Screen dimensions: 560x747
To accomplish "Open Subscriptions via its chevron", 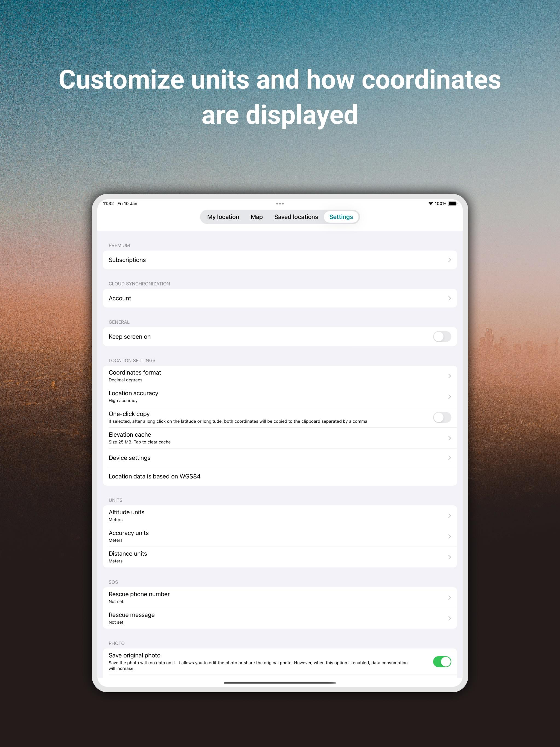I will [450, 260].
